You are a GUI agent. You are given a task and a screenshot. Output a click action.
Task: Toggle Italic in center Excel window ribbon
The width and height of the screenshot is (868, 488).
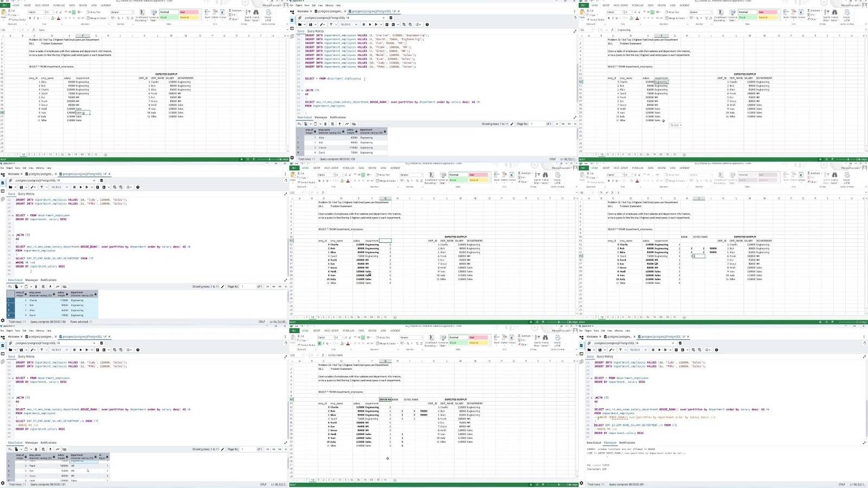point(323,181)
